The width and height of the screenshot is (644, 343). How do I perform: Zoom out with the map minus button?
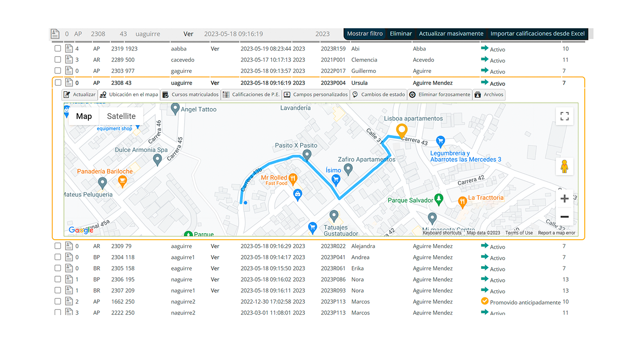pos(565,217)
